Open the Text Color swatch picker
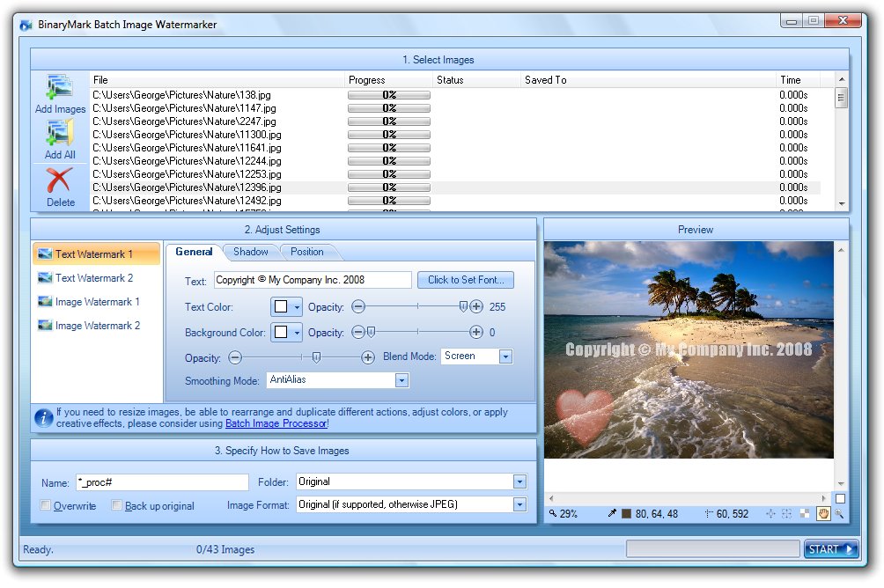The image size is (884, 588). [286, 306]
